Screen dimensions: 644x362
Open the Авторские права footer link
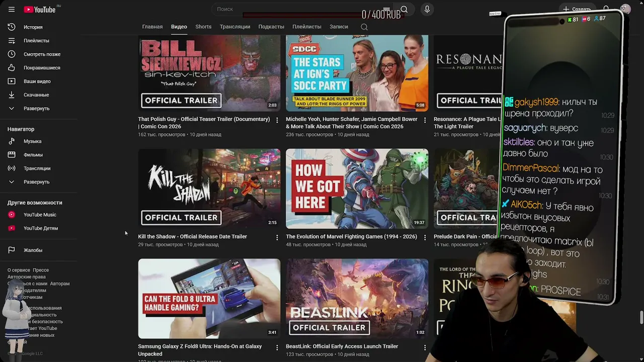click(26, 277)
